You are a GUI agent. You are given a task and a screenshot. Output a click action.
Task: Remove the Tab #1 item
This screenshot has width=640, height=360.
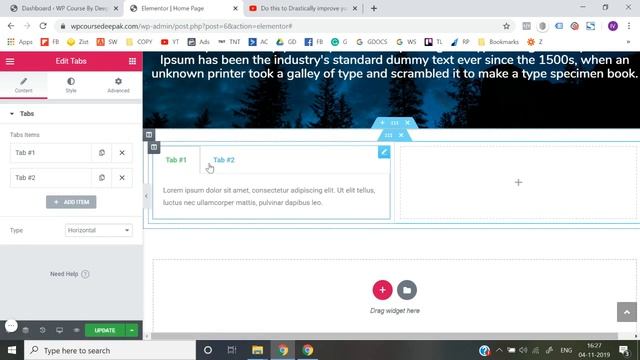(x=122, y=153)
